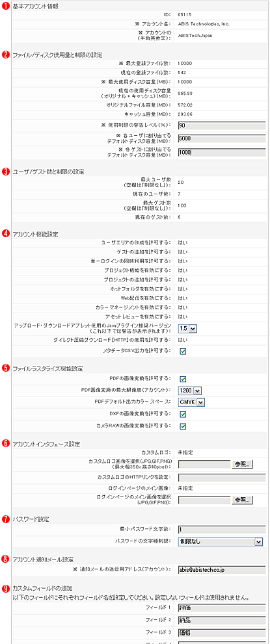This screenshot has width=270, height=644.
Task: Click the red number 4 section marker
Action: 6,234
